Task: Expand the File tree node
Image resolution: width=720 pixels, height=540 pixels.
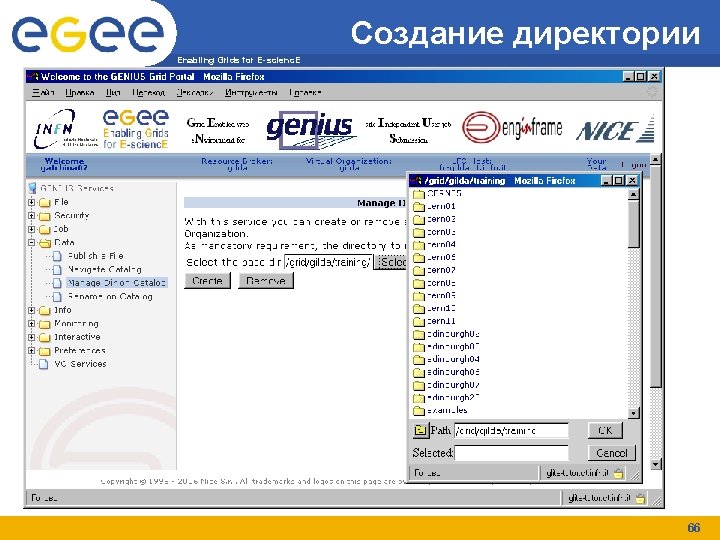Action: pos(31,202)
